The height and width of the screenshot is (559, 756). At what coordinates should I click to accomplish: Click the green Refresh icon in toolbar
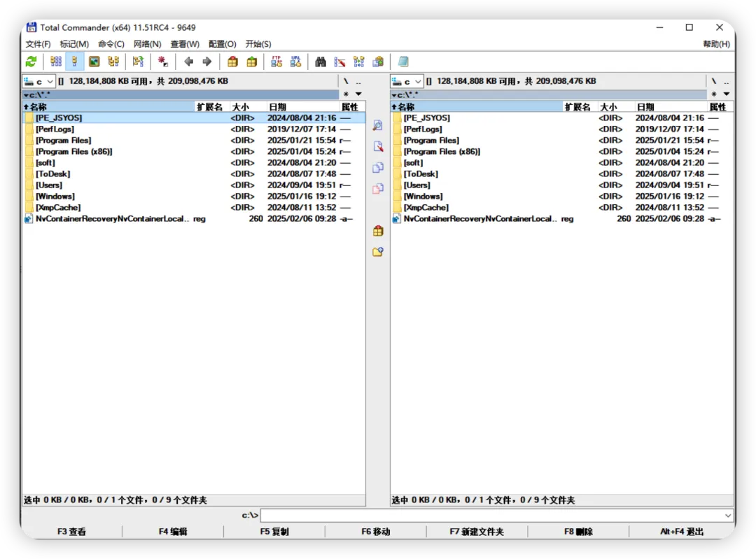coord(31,62)
